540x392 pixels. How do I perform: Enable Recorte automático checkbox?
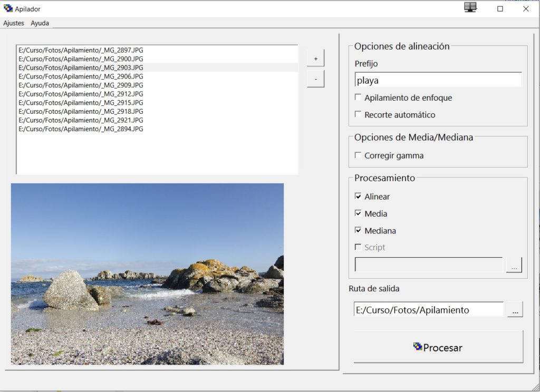pyautogui.click(x=358, y=114)
